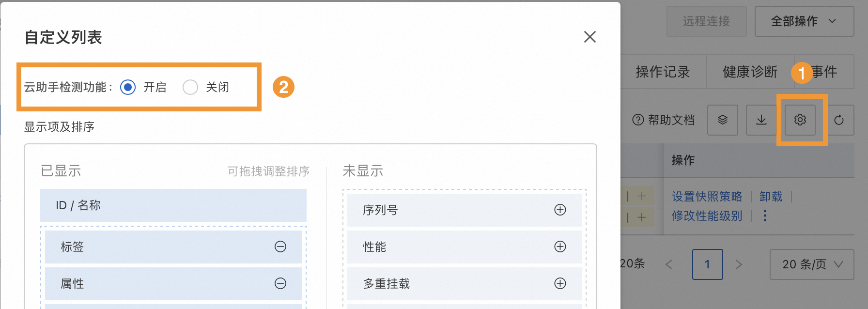Go to next page arrow in pagination
Viewport: 868px width, 309px height.
coord(739,264)
